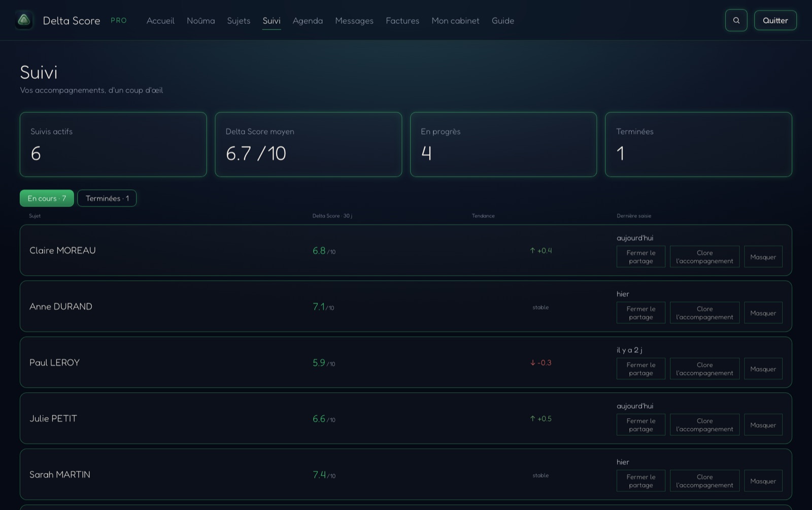Open Claire MOREAU's name
Viewport: 812px width, 510px height.
point(62,250)
